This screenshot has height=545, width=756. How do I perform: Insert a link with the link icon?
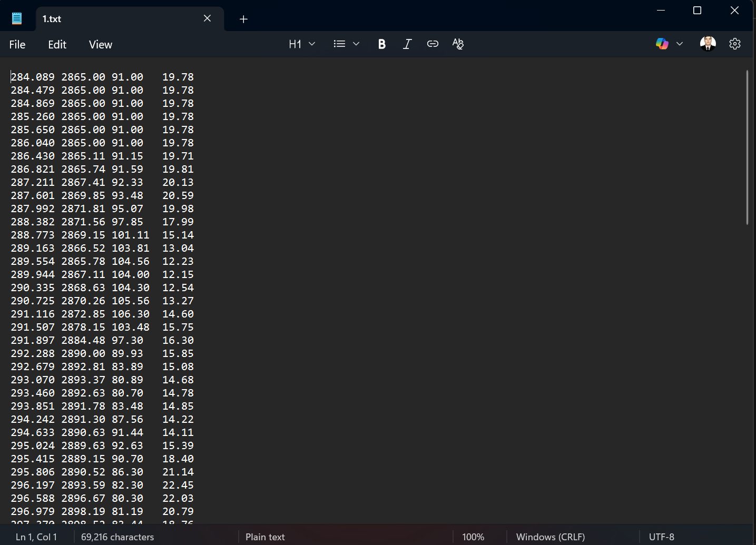pos(433,44)
